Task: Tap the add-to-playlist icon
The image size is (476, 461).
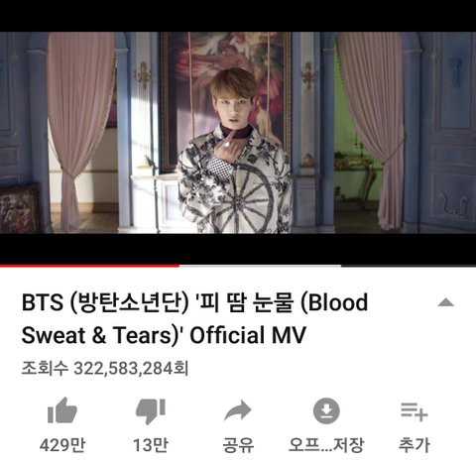Action: 415,411
